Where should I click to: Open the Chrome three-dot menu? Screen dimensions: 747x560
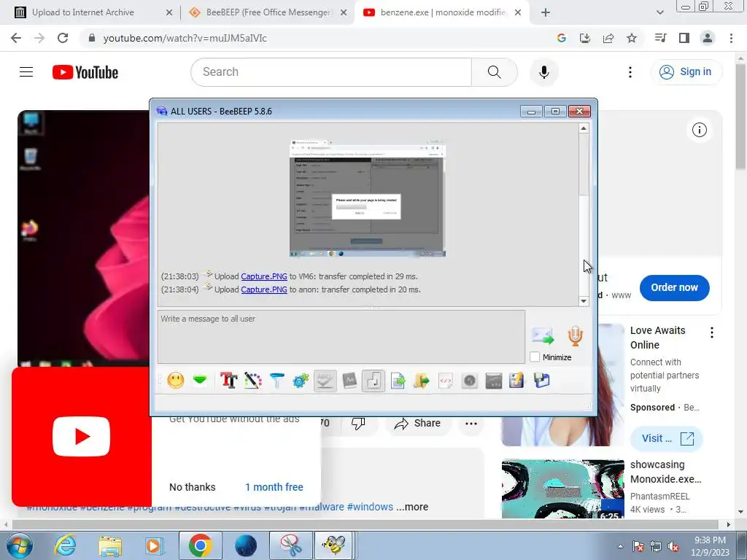[731, 38]
